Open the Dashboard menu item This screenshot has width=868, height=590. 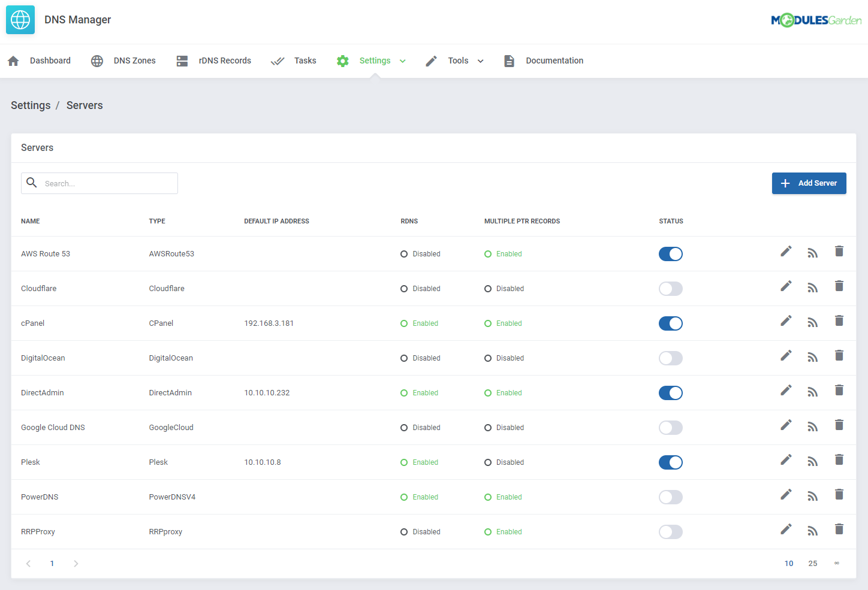tap(50, 60)
